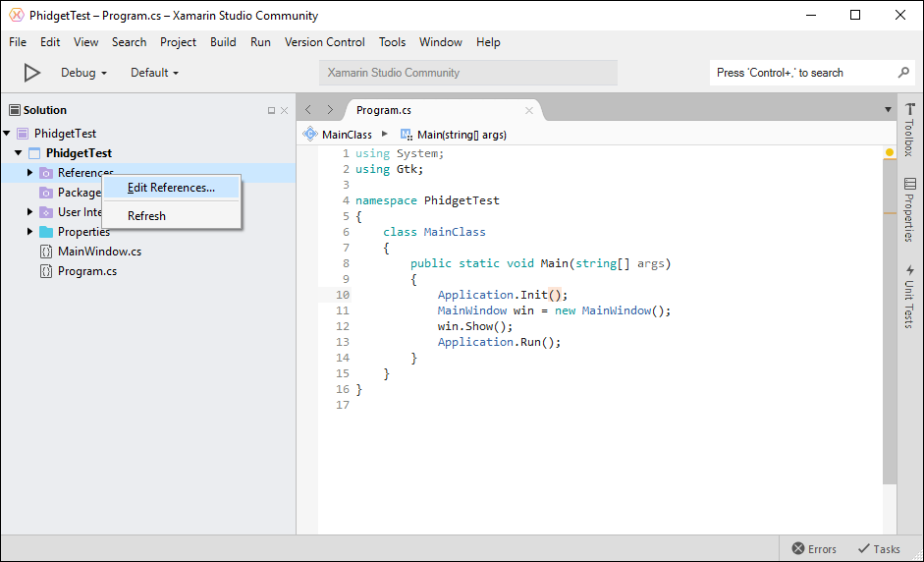Open the Toolbox side panel
Screen dimensions: 924x562
[x=910, y=130]
